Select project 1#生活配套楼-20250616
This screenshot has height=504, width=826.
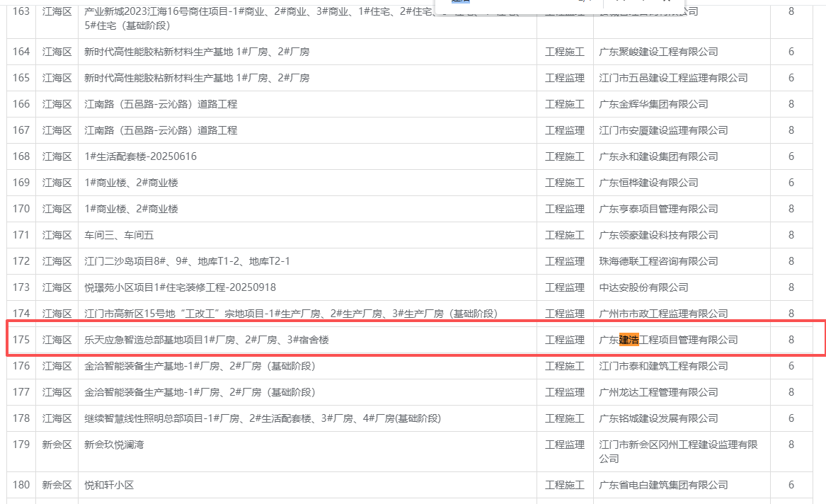tap(141, 156)
